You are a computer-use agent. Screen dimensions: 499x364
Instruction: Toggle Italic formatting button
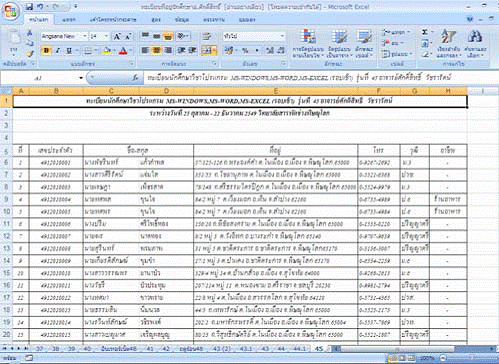[58, 51]
